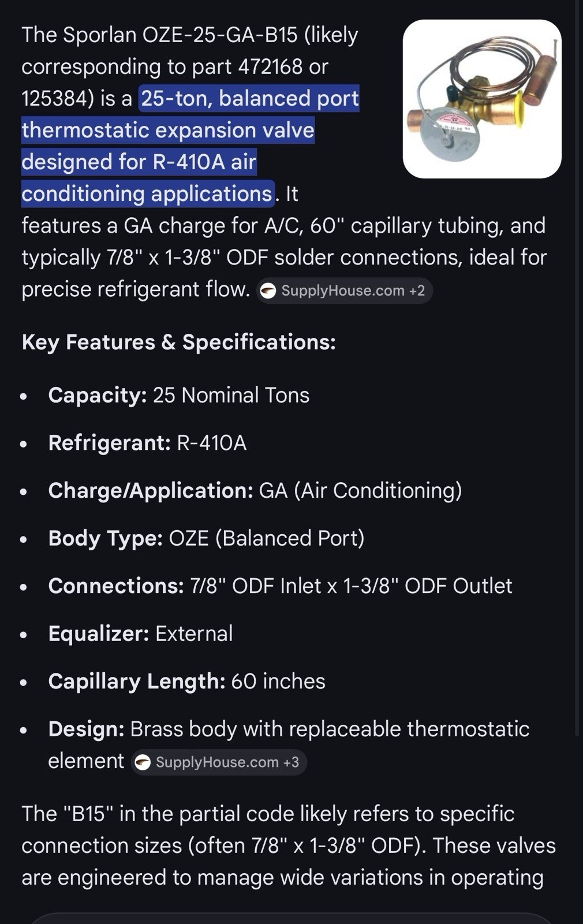Select the 'Body Type: OZE' bullet
Viewport: 583px width, 924px height.
(x=207, y=539)
